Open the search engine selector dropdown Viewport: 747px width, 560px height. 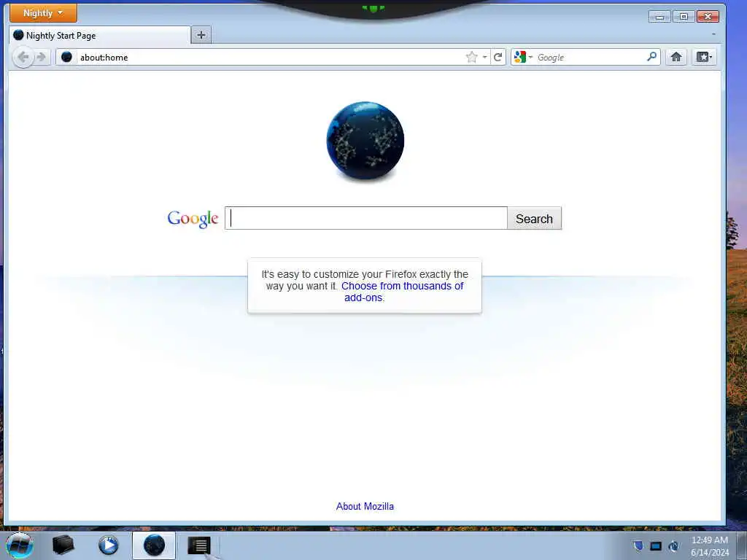(523, 57)
